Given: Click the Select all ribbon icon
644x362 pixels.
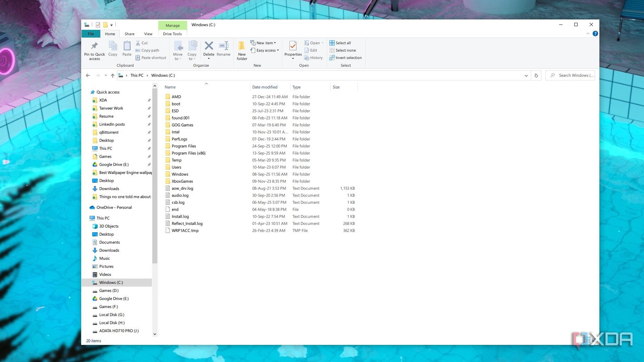Looking at the screenshot, I should [332, 43].
